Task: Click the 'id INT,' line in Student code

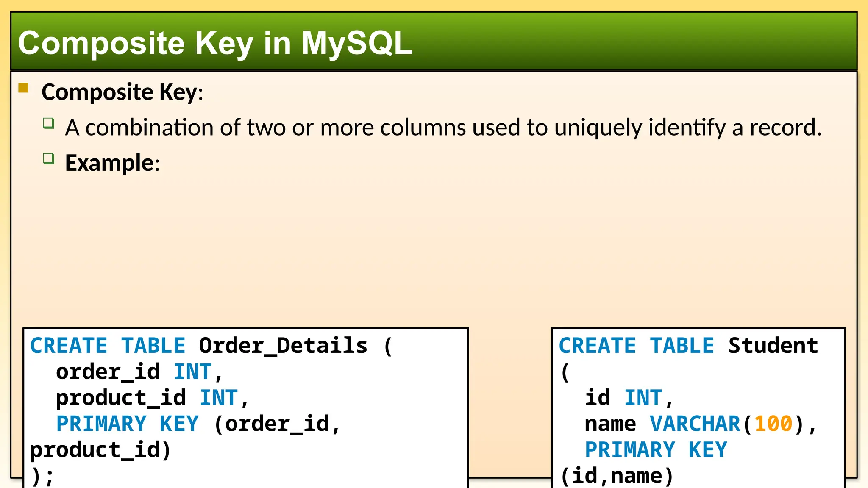Action: 629,398
